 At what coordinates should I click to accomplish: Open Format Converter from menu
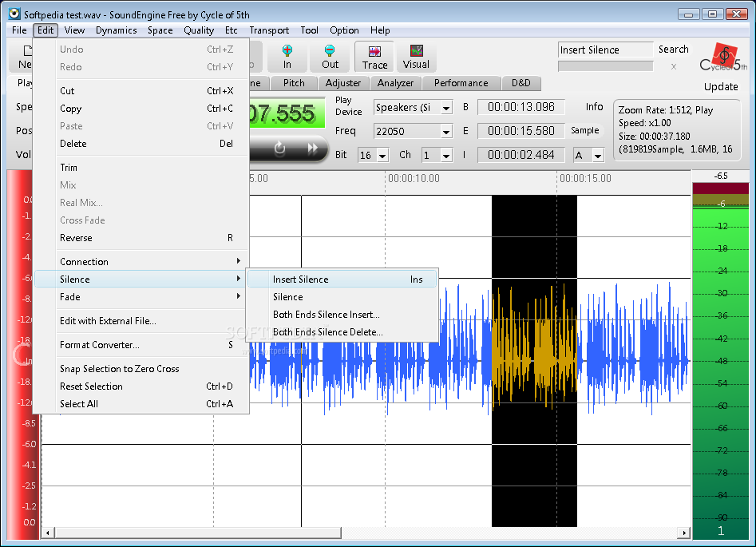coord(142,345)
